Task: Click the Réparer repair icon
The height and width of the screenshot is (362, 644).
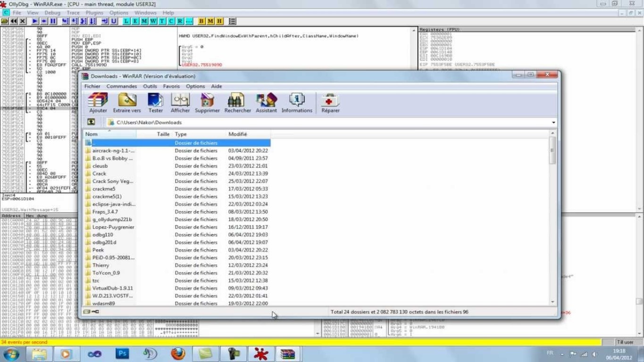Action: click(x=330, y=102)
